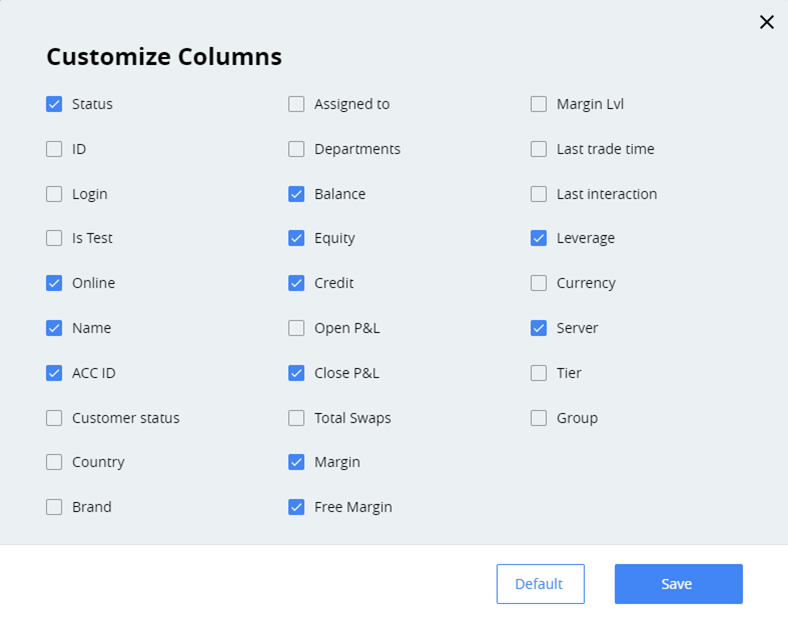Image resolution: width=788 pixels, height=622 pixels.
Task: Enable the Customer status column
Action: [x=54, y=418]
